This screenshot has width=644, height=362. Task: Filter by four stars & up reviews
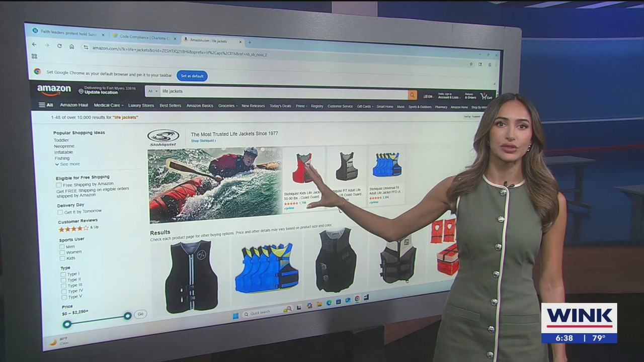pyautogui.click(x=78, y=228)
